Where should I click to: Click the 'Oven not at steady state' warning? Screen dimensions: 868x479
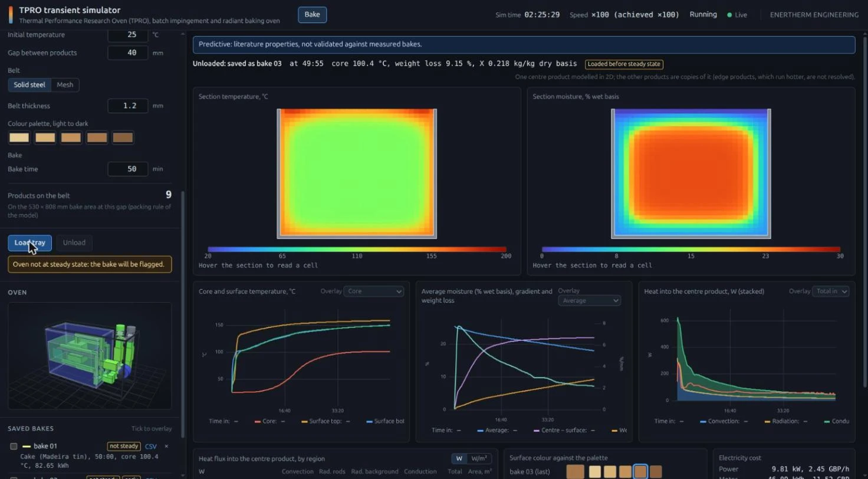pyautogui.click(x=90, y=264)
